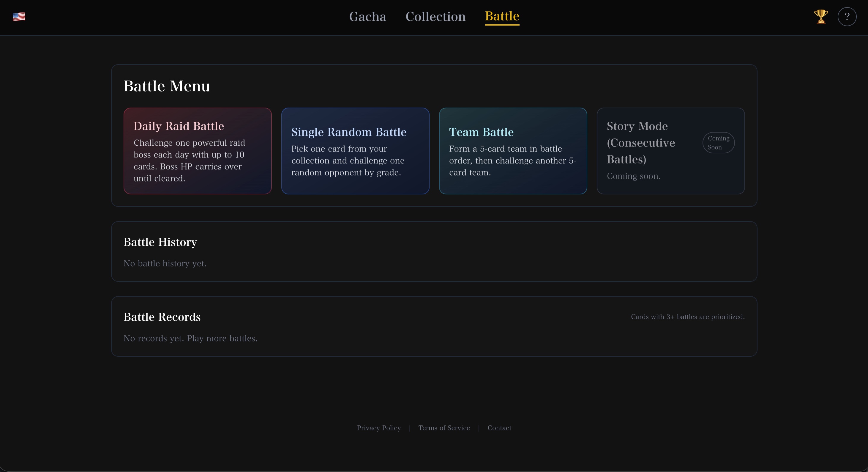Click the US flag language icon

(x=19, y=17)
